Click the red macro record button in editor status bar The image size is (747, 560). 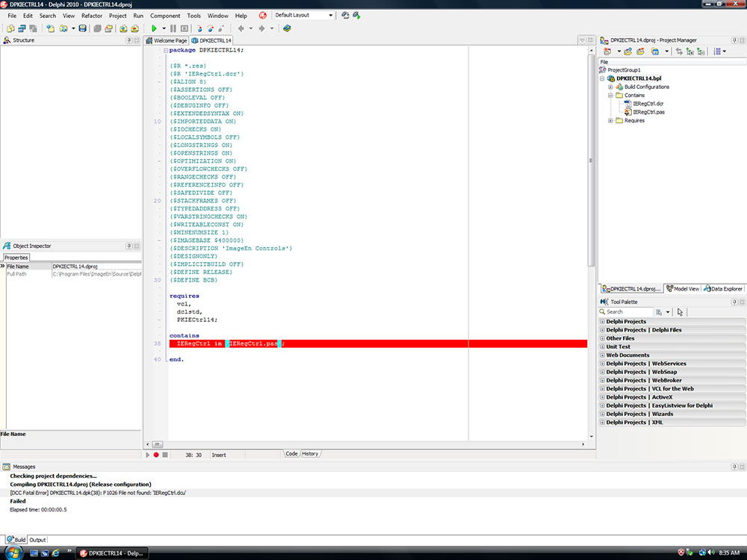click(156, 455)
